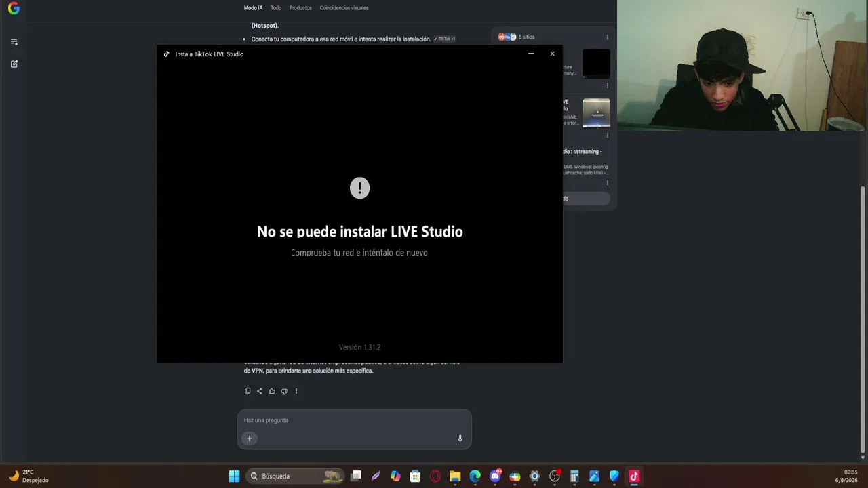This screenshot has height=488, width=868.
Task: Give the answer a thumbs down
Action: tap(284, 391)
